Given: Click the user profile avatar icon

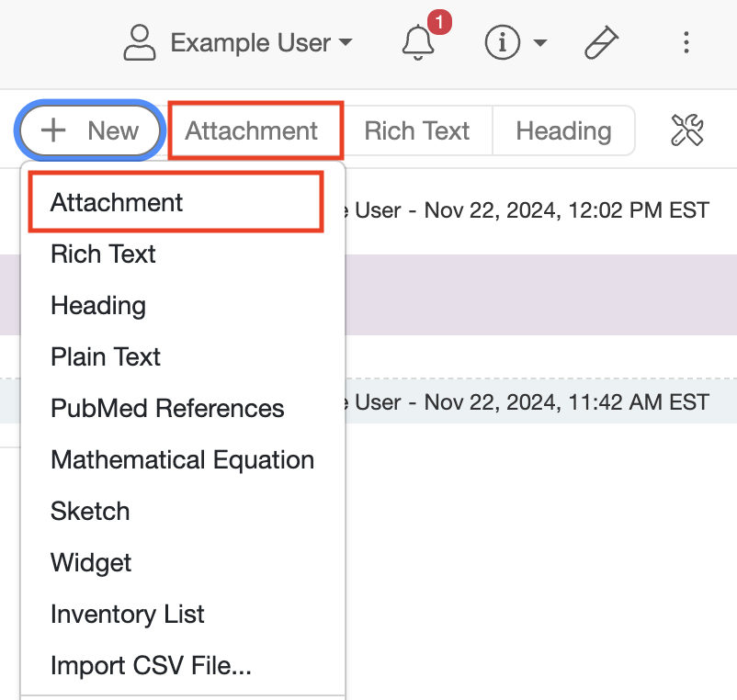Looking at the screenshot, I should click(139, 42).
